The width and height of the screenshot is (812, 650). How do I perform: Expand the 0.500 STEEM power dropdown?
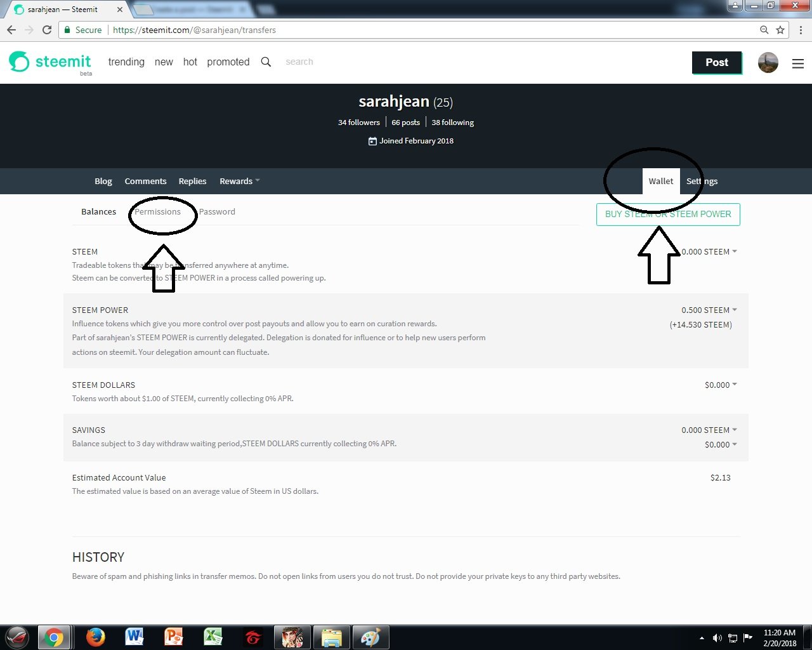coord(709,310)
